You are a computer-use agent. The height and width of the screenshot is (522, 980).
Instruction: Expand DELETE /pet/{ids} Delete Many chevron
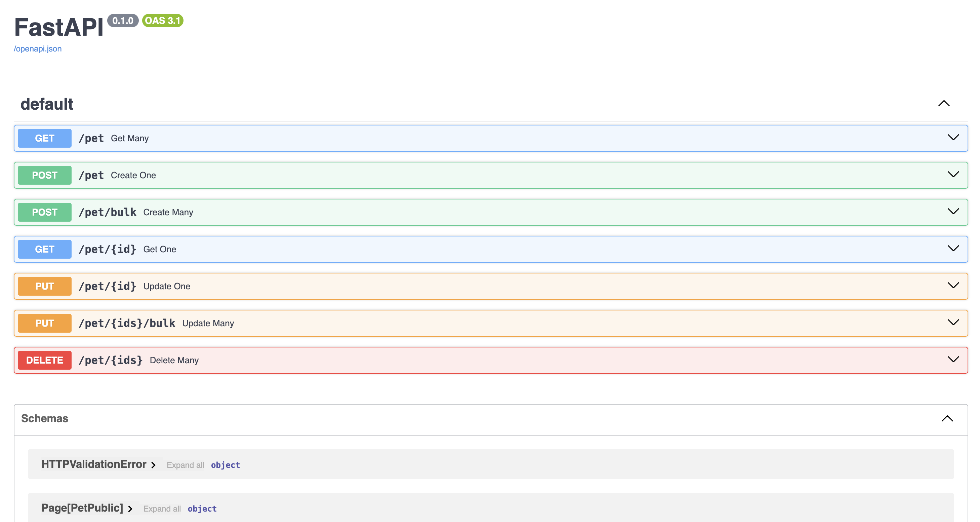click(953, 359)
